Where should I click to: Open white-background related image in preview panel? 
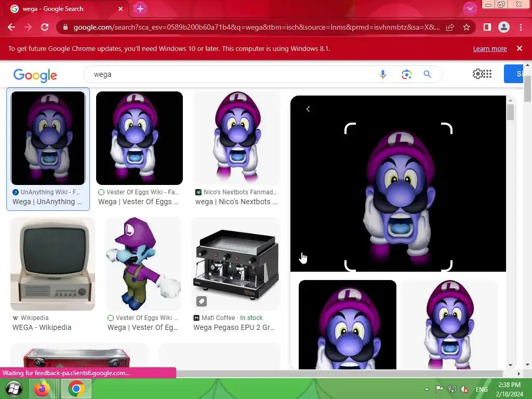tap(449, 324)
